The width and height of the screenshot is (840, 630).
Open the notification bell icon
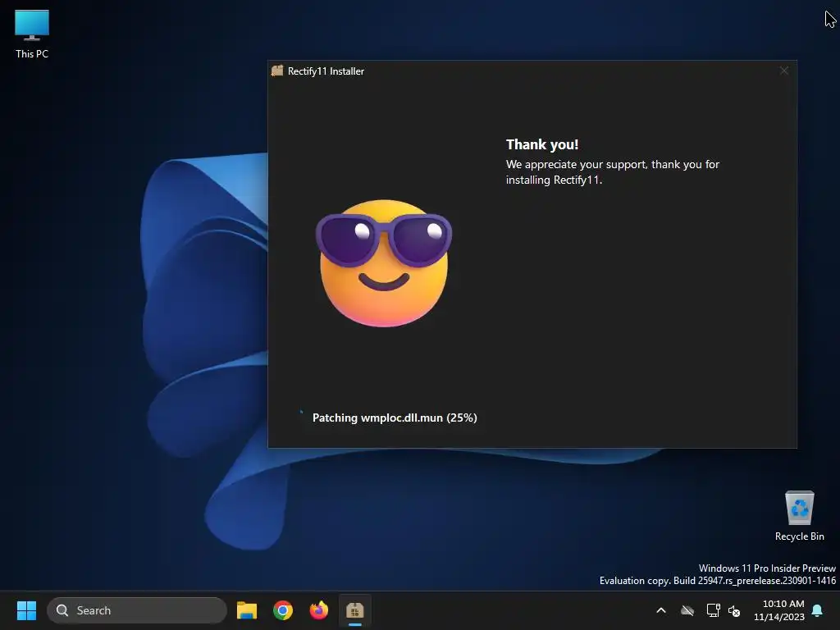tap(817, 610)
